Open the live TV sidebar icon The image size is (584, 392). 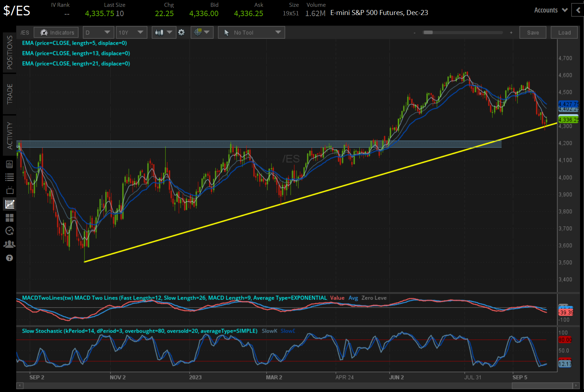[10, 190]
